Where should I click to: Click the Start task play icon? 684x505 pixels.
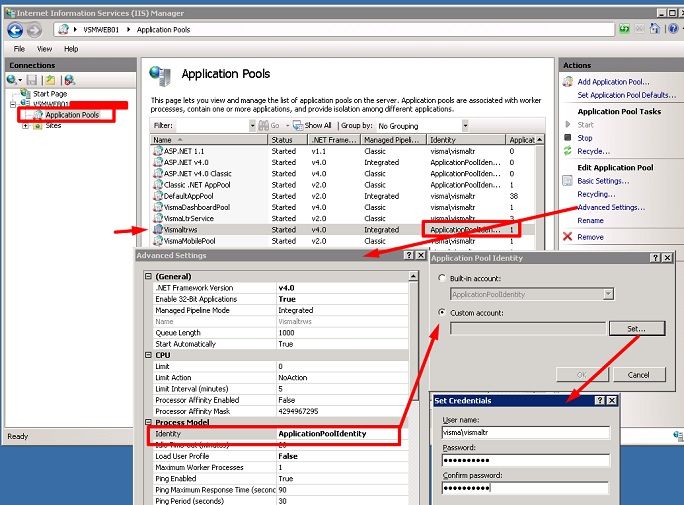coord(568,124)
